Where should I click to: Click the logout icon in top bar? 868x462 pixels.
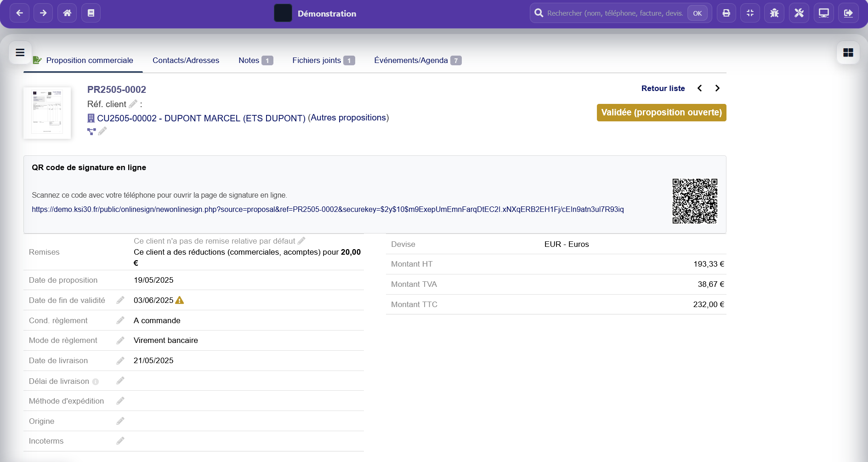pyautogui.click(x=848, y=13)
